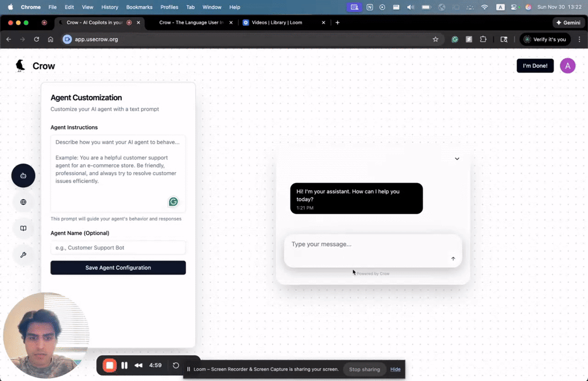Click the Type your message field
This screenshot has width=588, height=381.
coord(367,244)
